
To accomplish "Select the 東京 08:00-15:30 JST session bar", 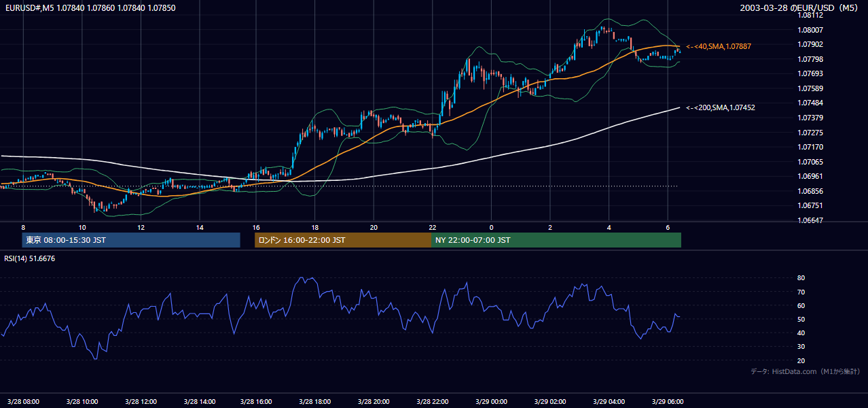I will 131,240.
